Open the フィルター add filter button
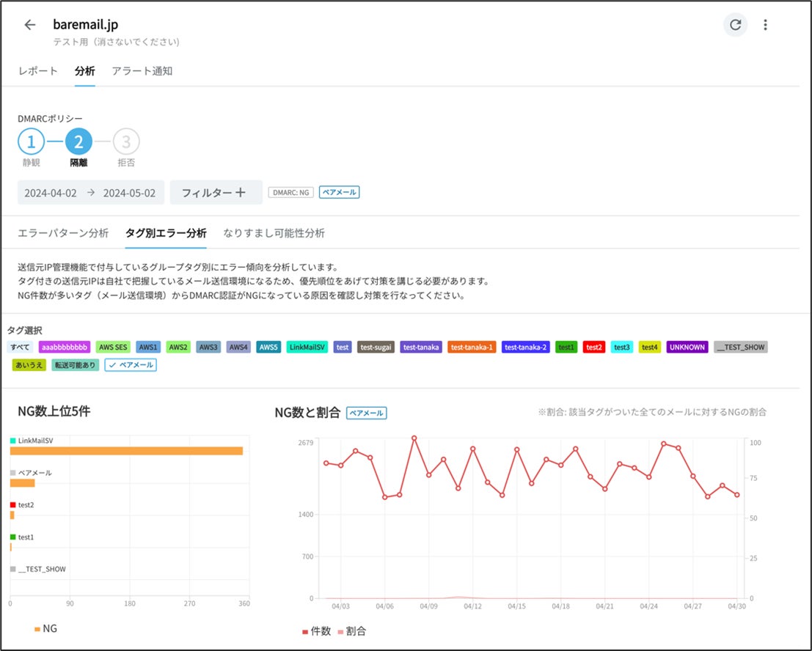 216,193
